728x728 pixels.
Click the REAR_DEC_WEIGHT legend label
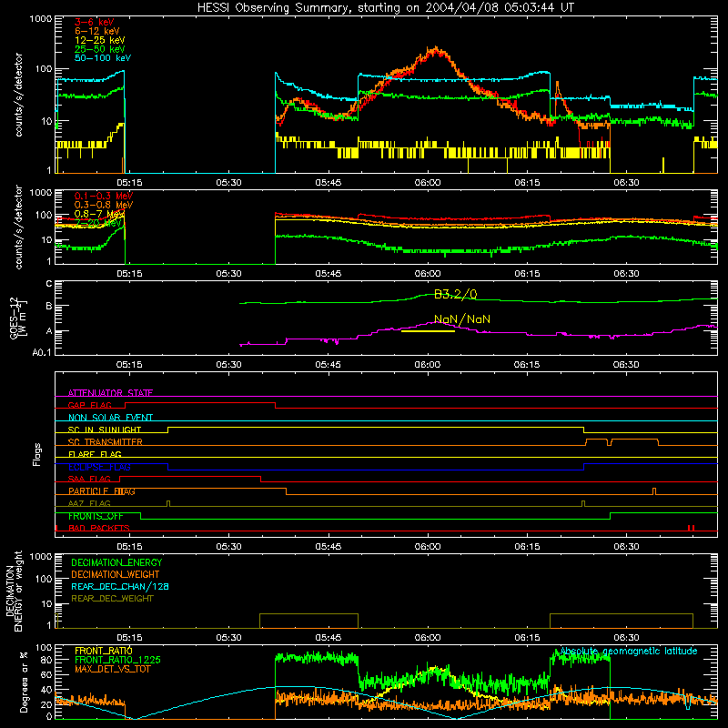112,599
